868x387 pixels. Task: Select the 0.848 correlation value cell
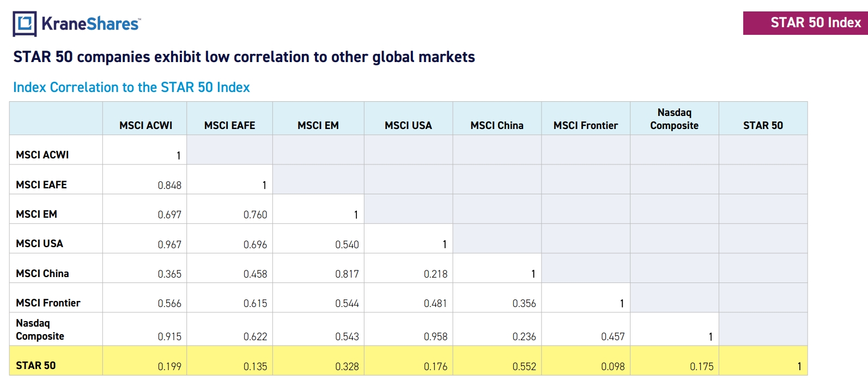coord(169,185)
